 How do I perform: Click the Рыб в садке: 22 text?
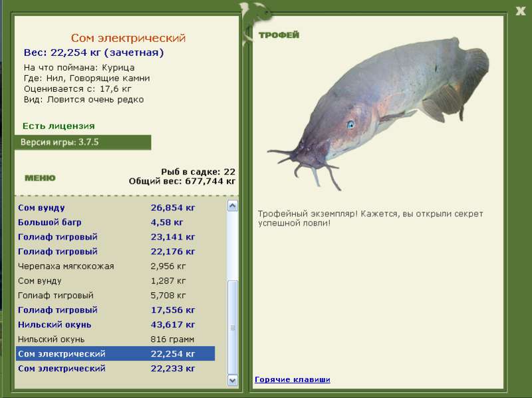click(198, 172)
